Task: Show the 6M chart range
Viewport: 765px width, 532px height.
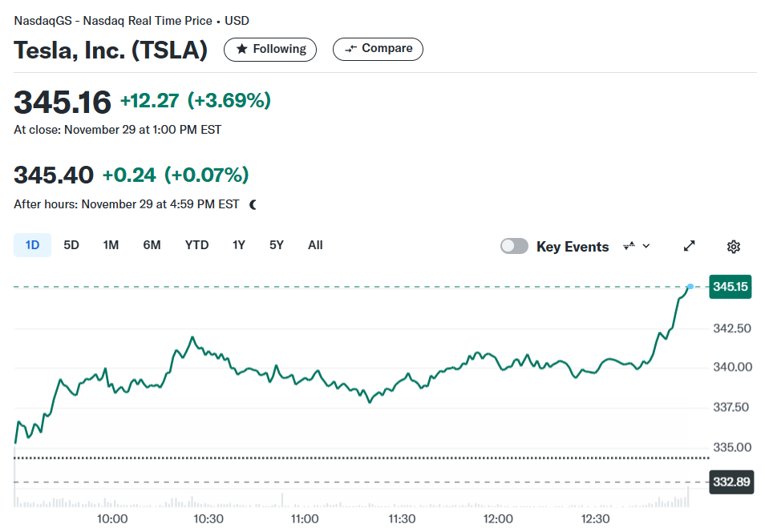Action: (x=152, y=245)
